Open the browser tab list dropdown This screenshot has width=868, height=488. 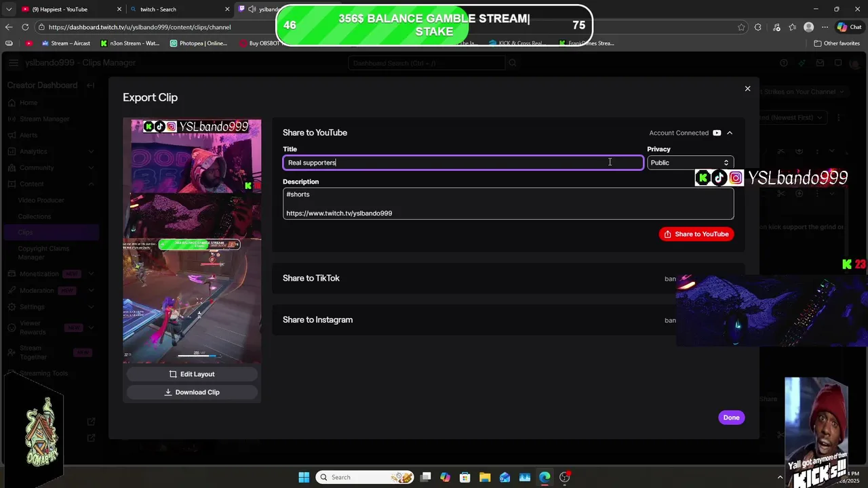[x=8, y=9]
